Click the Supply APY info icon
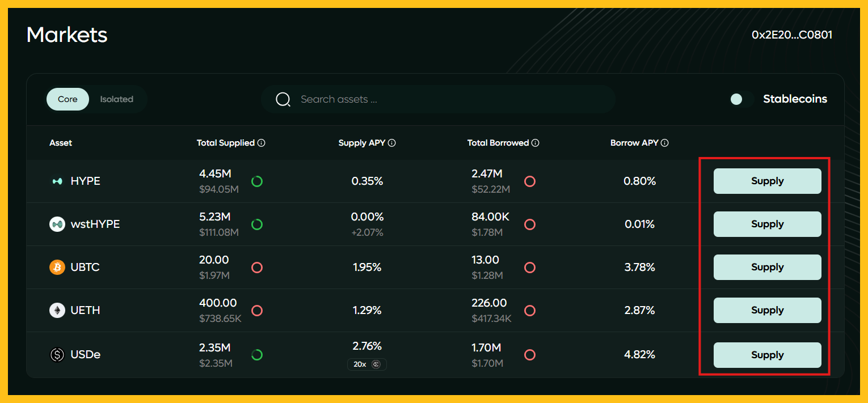The image size is (868, 403). click(x=391, y=143)
